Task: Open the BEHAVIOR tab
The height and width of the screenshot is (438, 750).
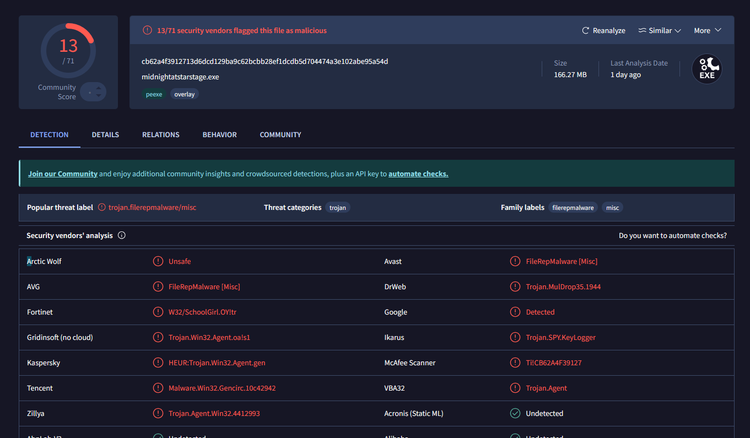Action: (x=220, y=135)
